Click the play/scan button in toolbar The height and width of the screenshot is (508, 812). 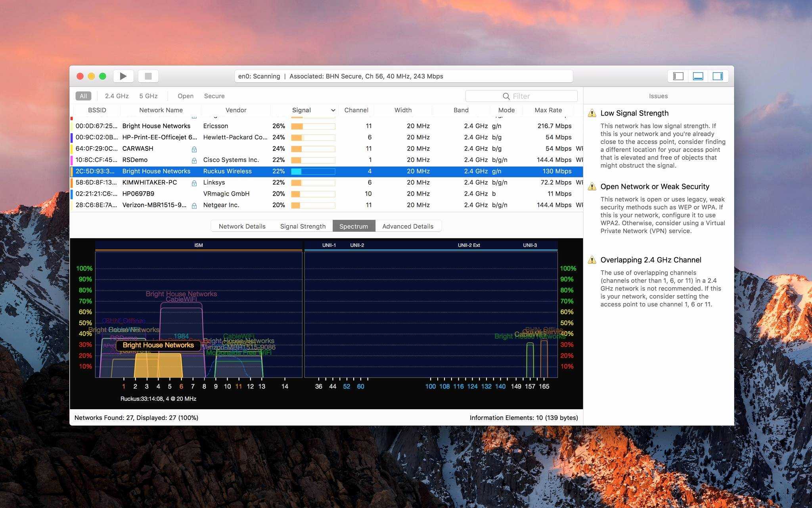pyautogui.click(x=125, y=76)
